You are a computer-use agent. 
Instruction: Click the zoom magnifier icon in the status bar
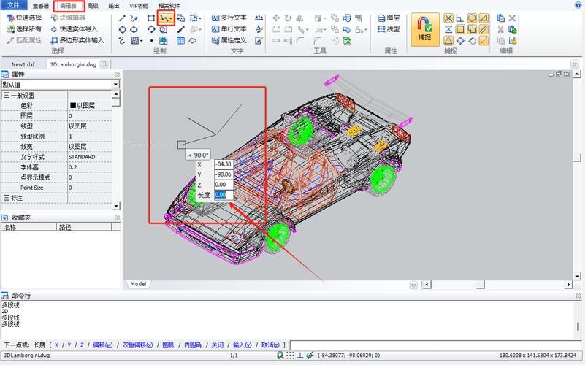pos(280,356)
